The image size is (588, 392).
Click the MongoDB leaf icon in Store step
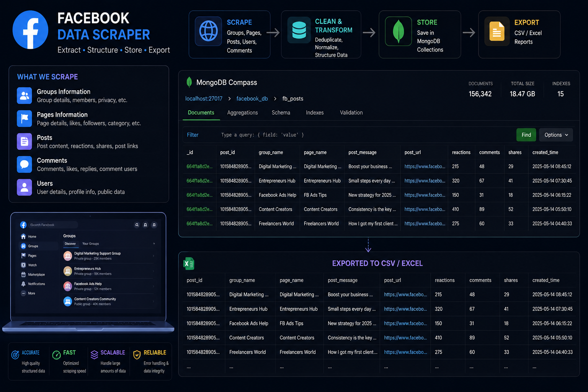(x=399, y=31)
